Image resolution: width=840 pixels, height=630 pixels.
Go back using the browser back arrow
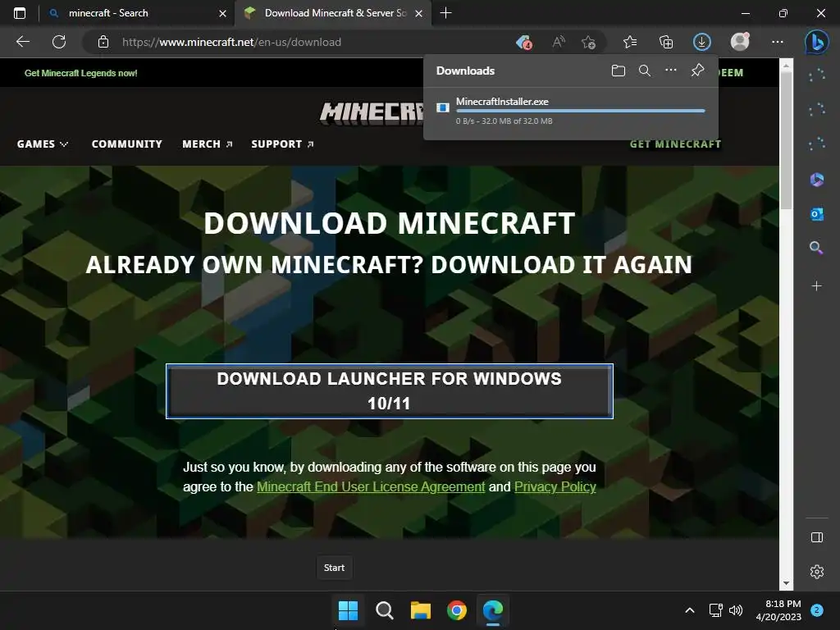click(22, 42)
